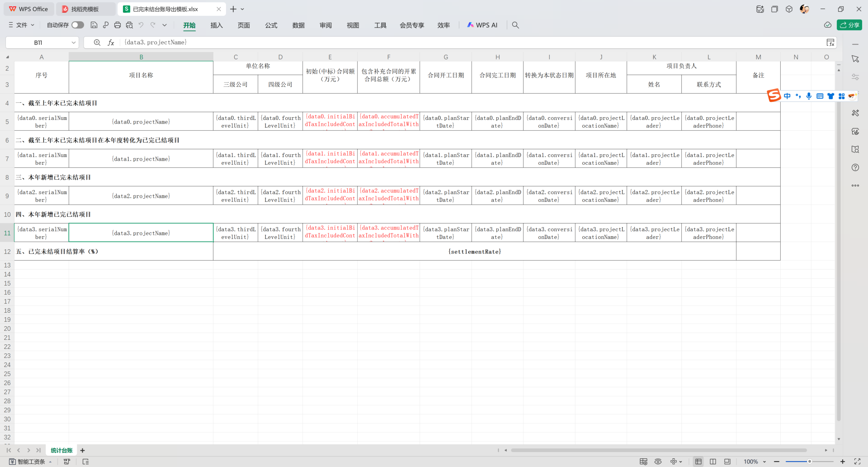Toggle reading mode crosshair icon
Screen dimensions: 868x467
click(x=674, y=462)
